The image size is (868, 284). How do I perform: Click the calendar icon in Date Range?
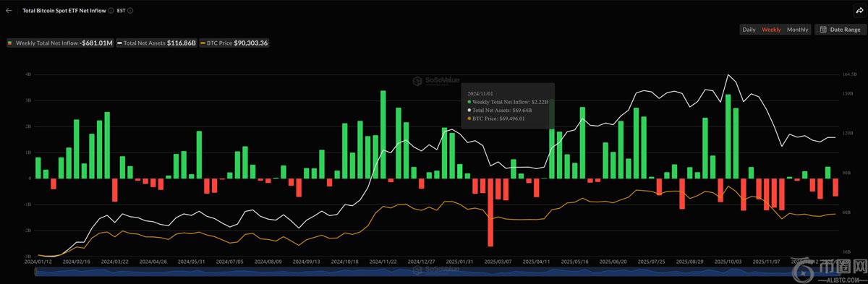pyautogui.click(x=823, y=30)
